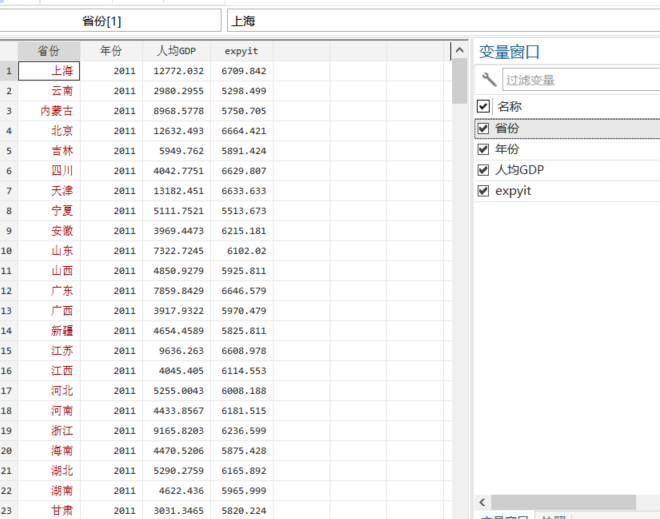Select the 北京 province cell
This screenshot has height=519, width=660.
click(49, 131)
